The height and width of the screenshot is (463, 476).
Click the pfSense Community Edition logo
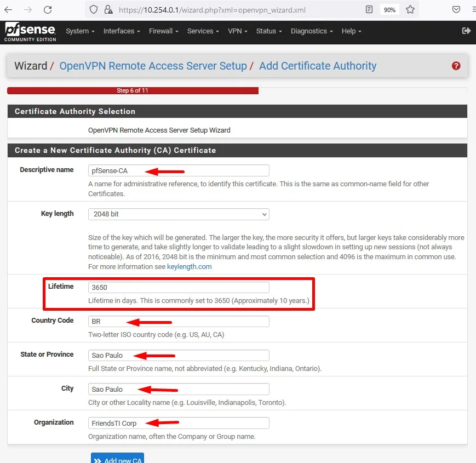(x=30, y=32)
